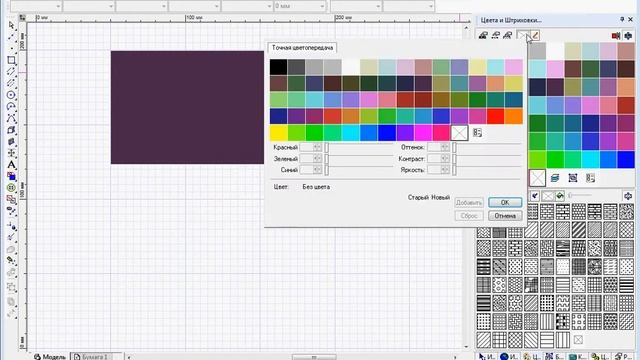Image resolution: width=640 pixels, height=360 pixels.
Task: Click the opacity slider above hatch patterns
Action: pos(580,196)
